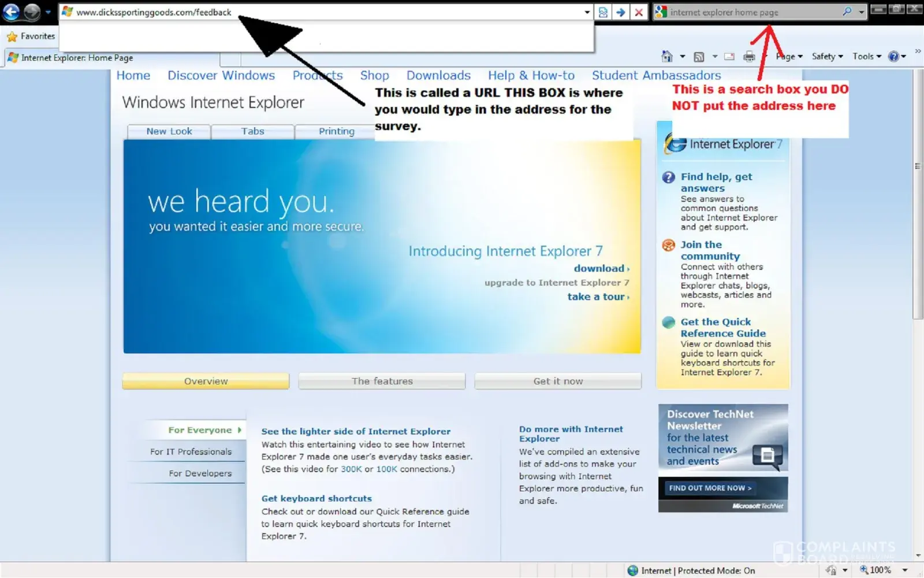Click the download link in the banner

tap(602, 269)
